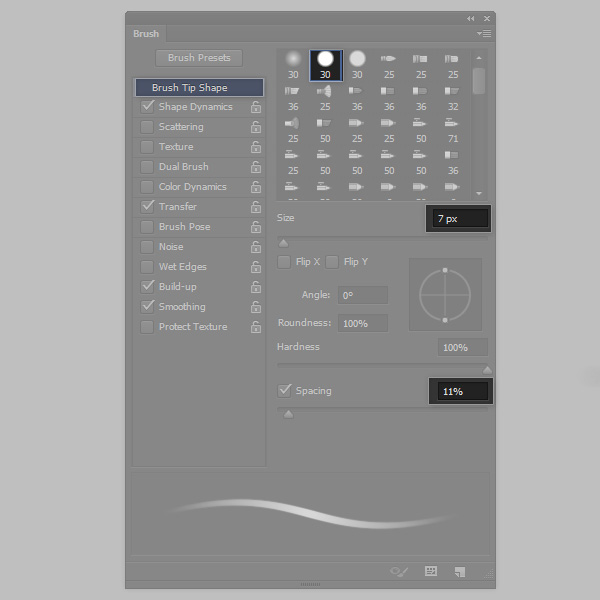Click the Size slider handle

[x=284, y=243]
